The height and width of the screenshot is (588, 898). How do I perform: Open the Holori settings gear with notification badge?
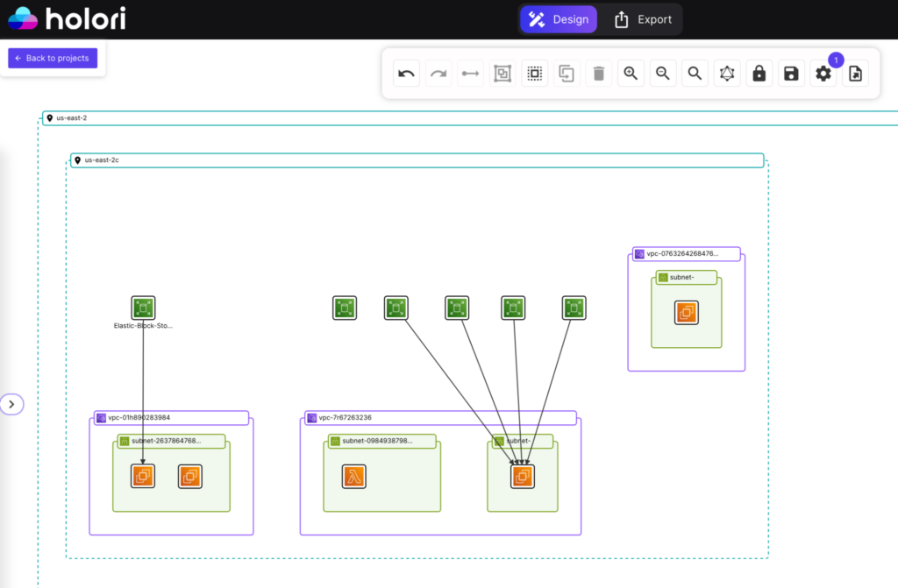[823, 73]
